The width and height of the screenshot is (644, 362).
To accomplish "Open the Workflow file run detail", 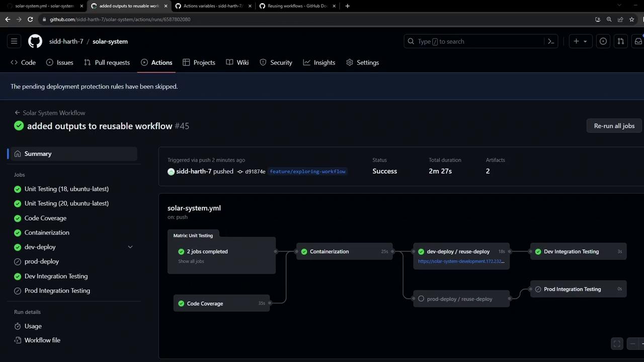I will tap(42, 340).
